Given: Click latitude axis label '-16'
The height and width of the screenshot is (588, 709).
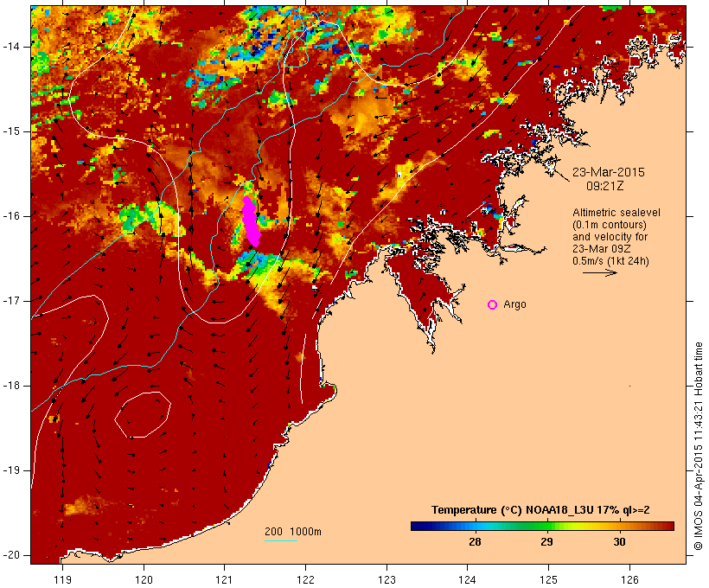Looking at the screenshot, I should (x=11, y=216).
